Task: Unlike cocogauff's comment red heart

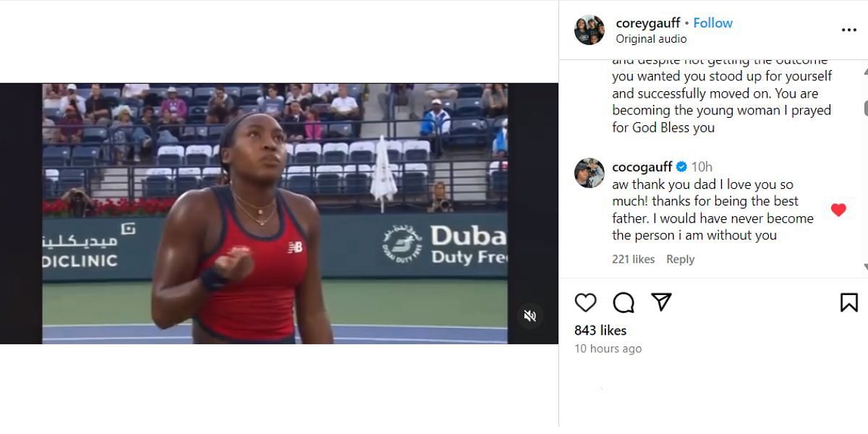Action: (838, 210)
